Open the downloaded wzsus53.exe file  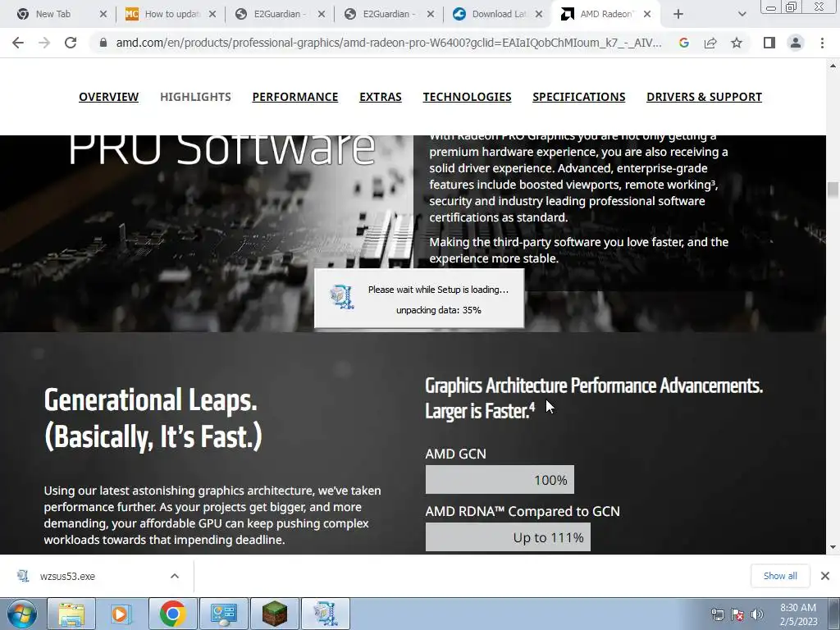67,577
